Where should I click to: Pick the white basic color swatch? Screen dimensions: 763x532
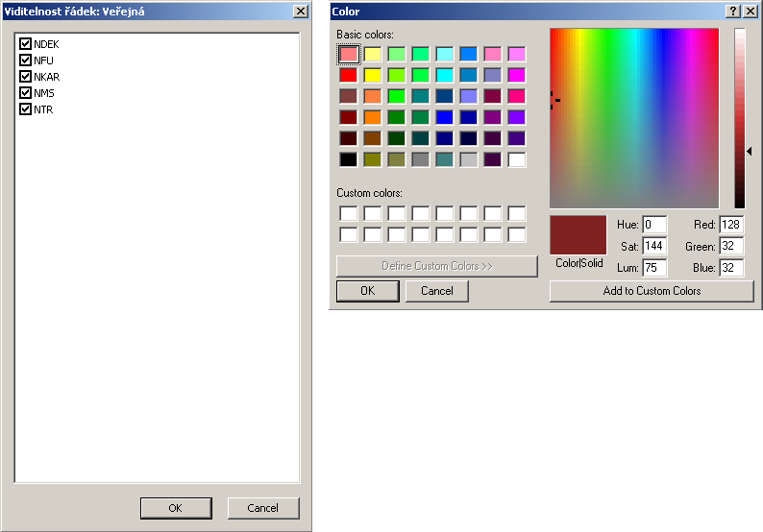click(517, 159)
